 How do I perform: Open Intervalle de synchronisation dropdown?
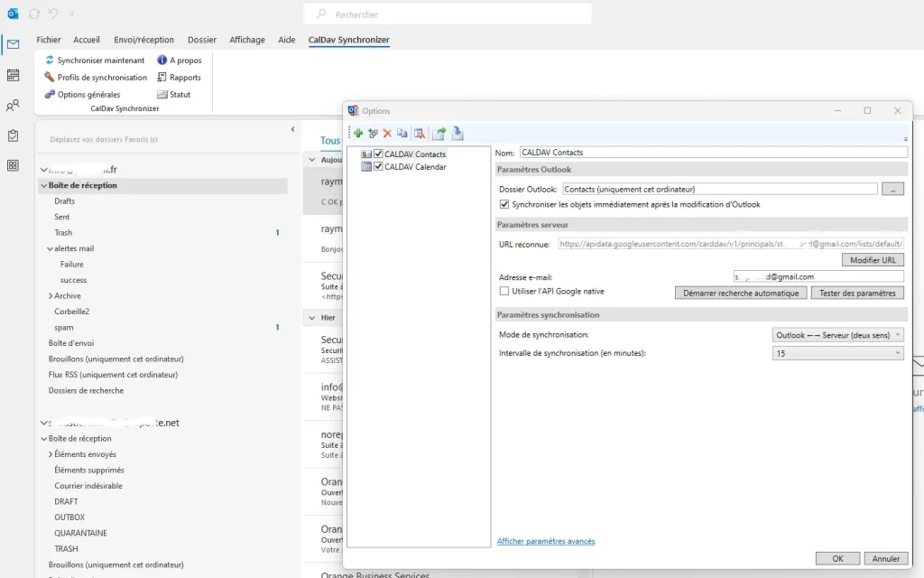(837, 353)
